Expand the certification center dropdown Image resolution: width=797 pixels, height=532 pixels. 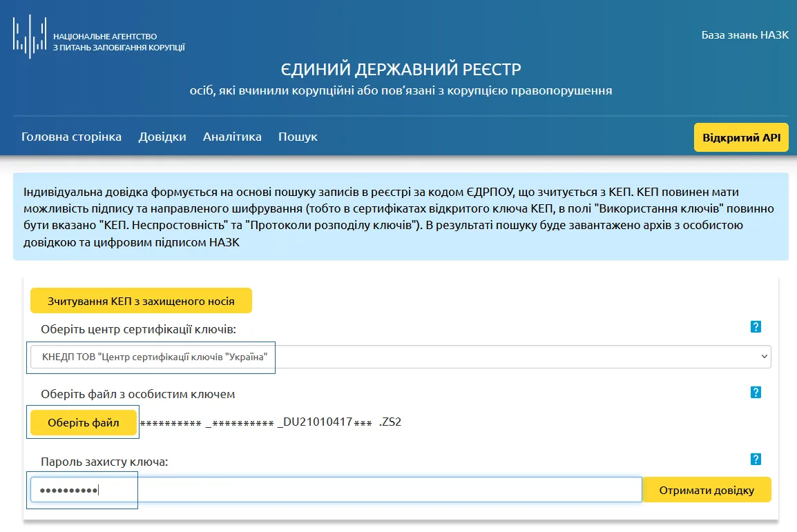(x=401, y=357)
